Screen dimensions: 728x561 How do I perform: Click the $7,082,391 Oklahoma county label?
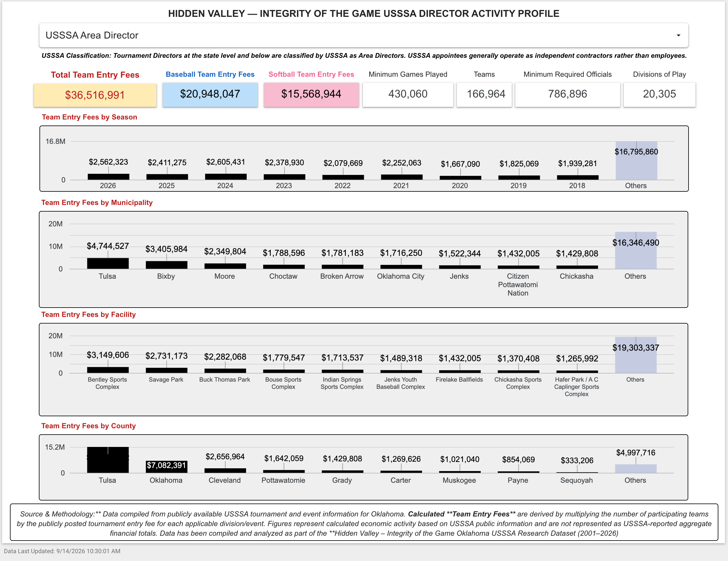[x=166, y=465]
